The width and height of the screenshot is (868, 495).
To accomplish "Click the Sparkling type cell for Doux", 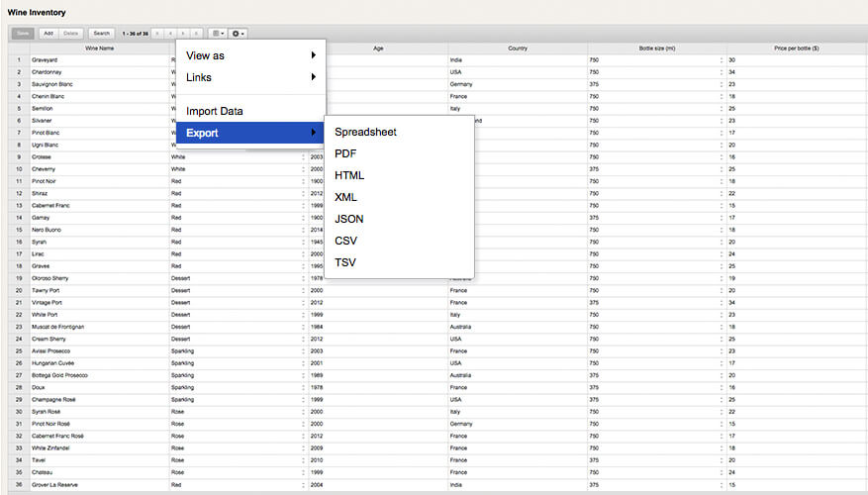I will pos(239,387).
